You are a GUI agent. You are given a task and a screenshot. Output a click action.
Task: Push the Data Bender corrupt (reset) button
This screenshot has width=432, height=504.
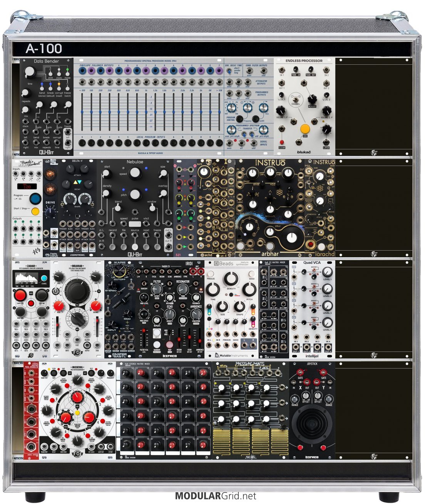pyautogui.click(x=59, y=89)
